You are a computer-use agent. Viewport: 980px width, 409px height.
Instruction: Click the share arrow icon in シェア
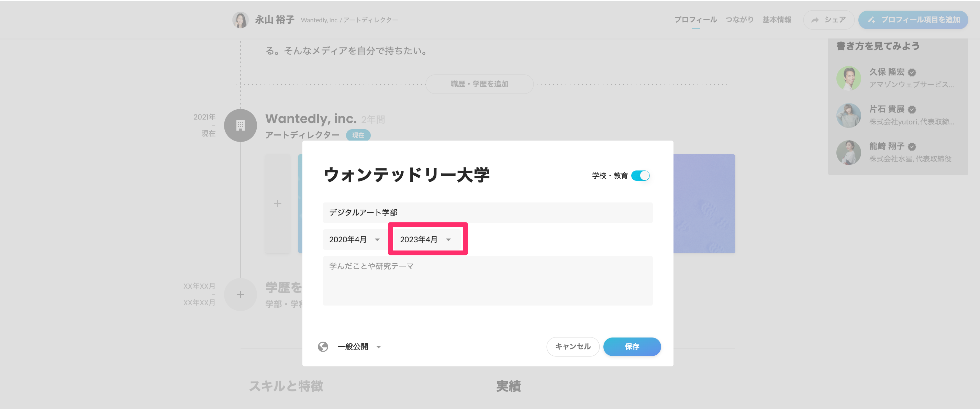pyautogui.click(x=815, y=20)
